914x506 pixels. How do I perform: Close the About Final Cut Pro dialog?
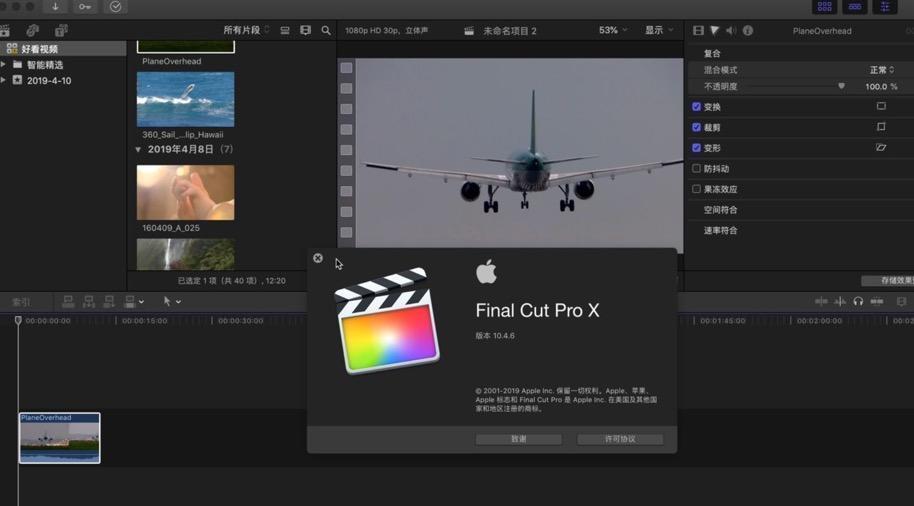pyautogui.click(x=318, y=258)
